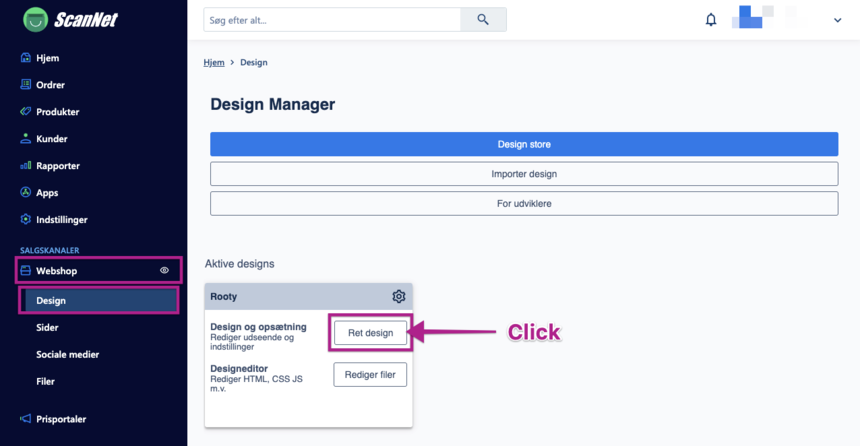The width and height of the screenshot is (860, 446).
Task: Focus the 'Søg efter alt...' search field
Action: (331, 19)
